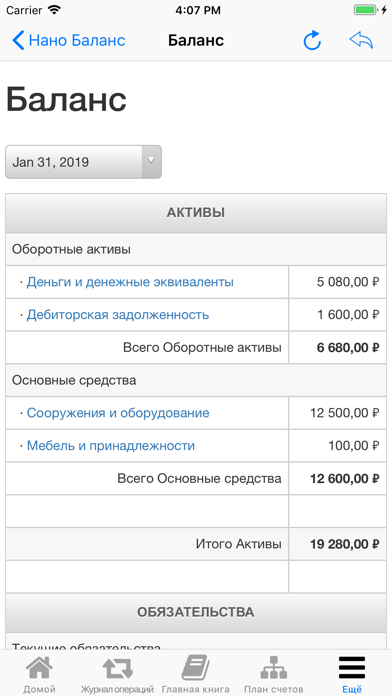Select the ОБЯЗАТЕЛЬСТВА section header
392x696 pixels.
(196, 613)
